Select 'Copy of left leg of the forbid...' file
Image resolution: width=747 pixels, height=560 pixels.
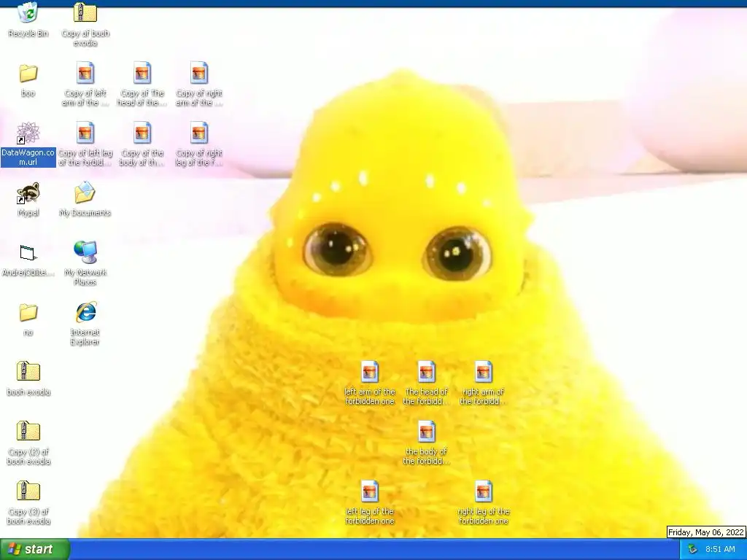coord(85,133)
